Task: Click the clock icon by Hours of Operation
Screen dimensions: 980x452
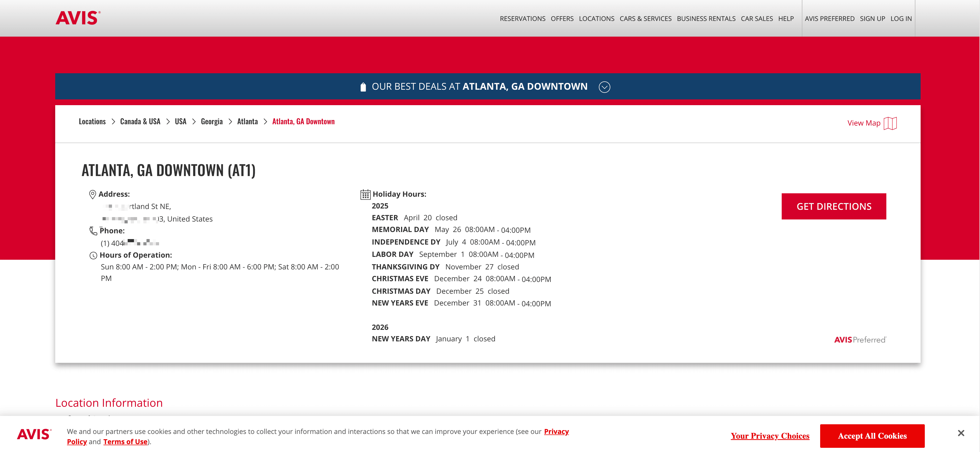Action: click(x=93, y=255)
